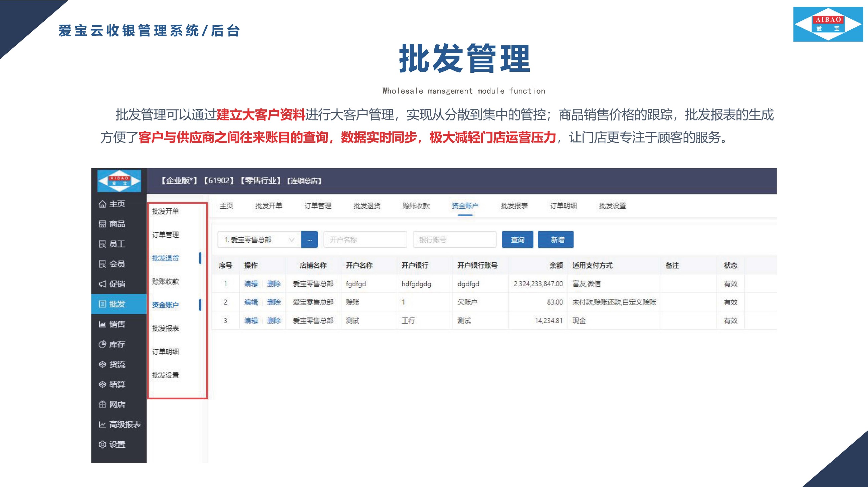Click the 批发 wholesale icon in the sidebar
This screenshot has width=868, height=487.
[x=102, y=304]
